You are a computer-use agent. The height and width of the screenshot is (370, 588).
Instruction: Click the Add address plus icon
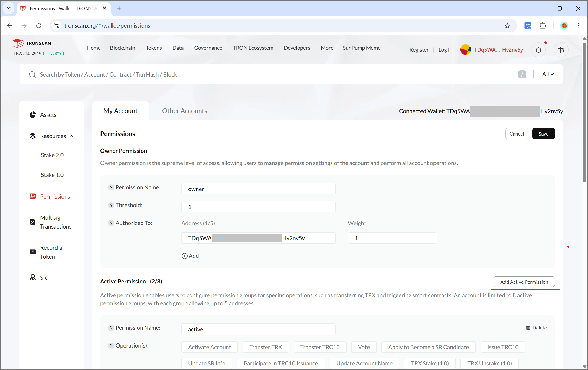184,256
